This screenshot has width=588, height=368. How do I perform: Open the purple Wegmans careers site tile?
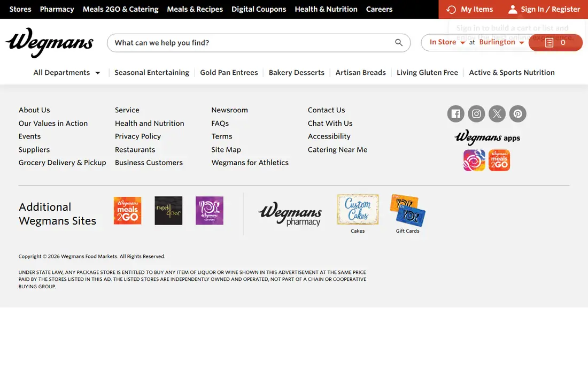[x=209, y=210]
